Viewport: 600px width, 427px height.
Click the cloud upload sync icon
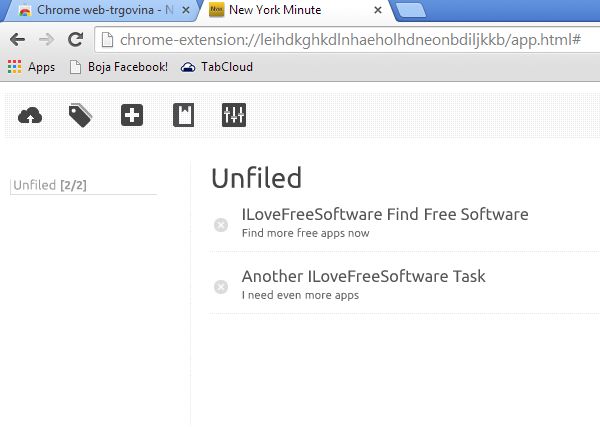pos(31,116)
